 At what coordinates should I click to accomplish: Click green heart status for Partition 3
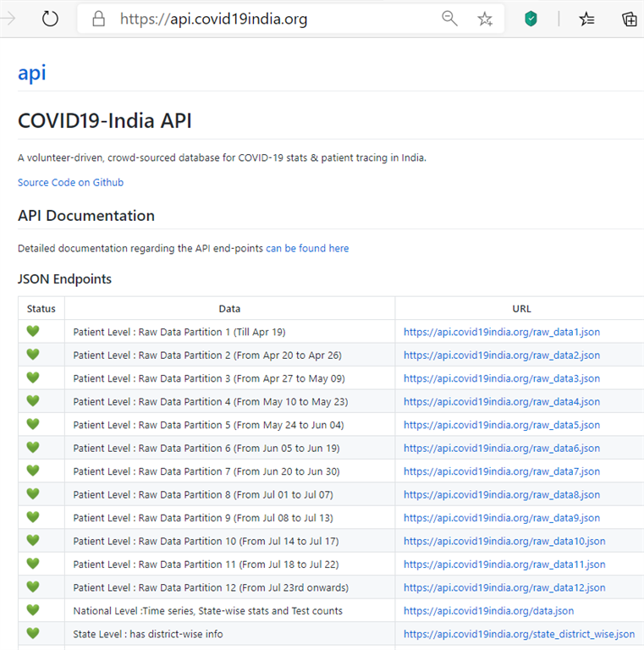point(33,377)
